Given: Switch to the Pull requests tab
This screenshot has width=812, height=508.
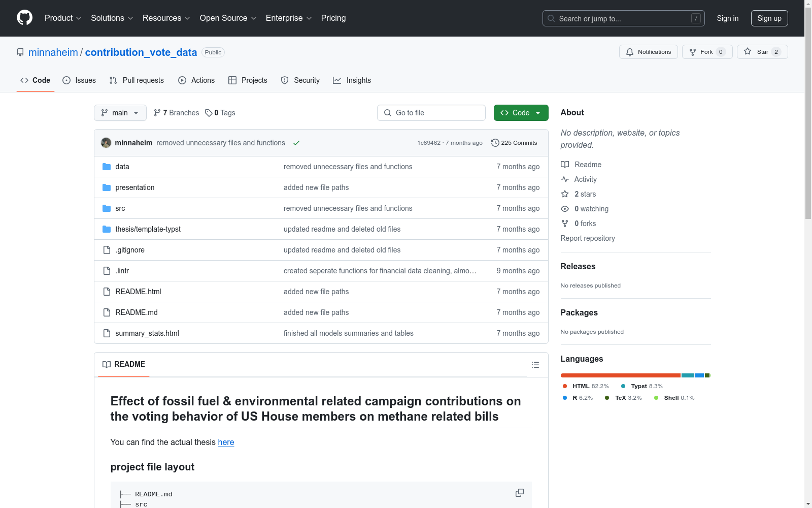Looking at the screenshot, I should (137, 80).
